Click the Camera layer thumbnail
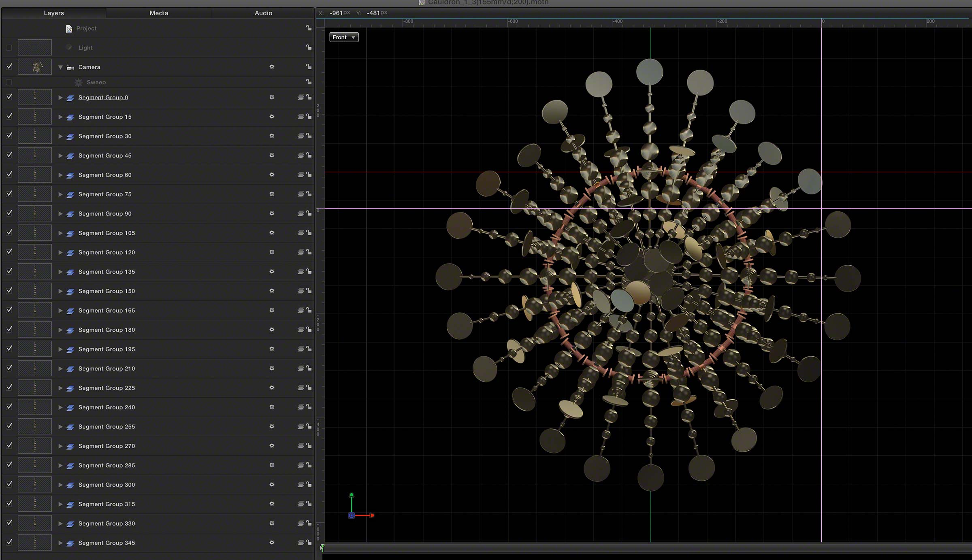 click(35, 67)
